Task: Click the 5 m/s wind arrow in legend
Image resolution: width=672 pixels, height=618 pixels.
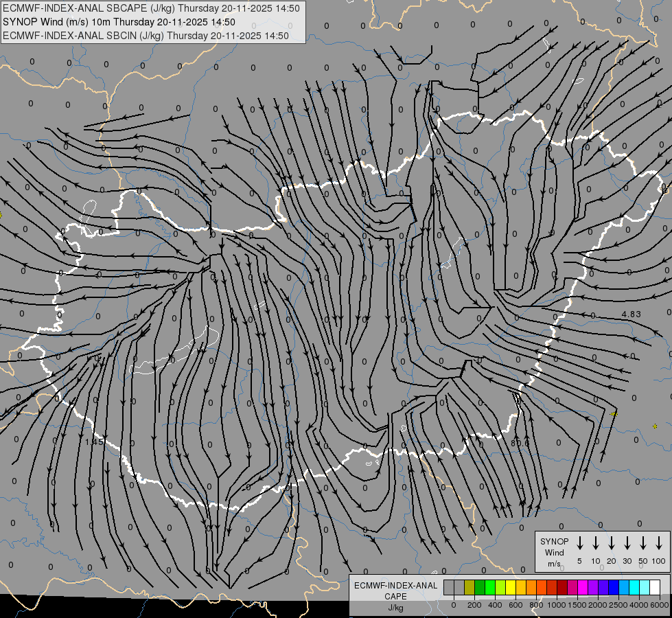Action: pos(579,542)
